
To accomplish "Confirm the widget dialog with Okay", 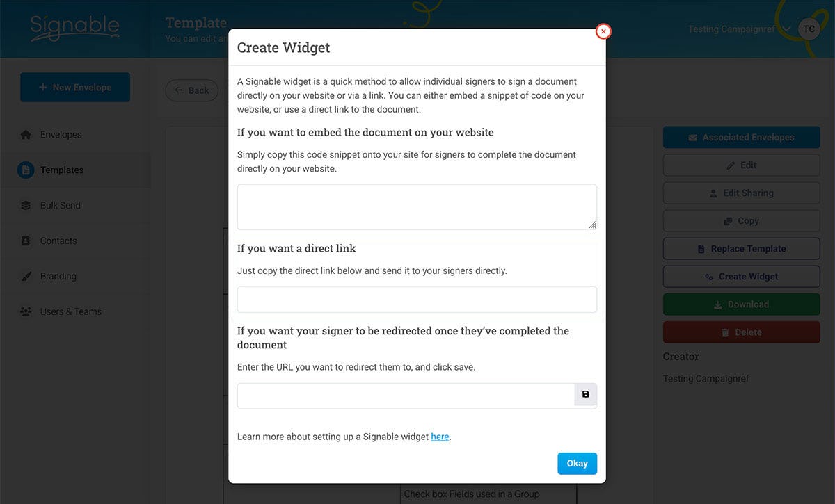I will click(x=577, y=463).
